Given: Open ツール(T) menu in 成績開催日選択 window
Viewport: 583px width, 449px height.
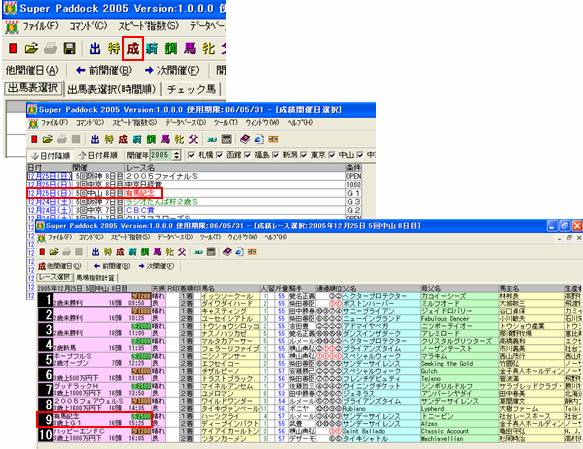Looking at the screenshot, I should 226,123.
